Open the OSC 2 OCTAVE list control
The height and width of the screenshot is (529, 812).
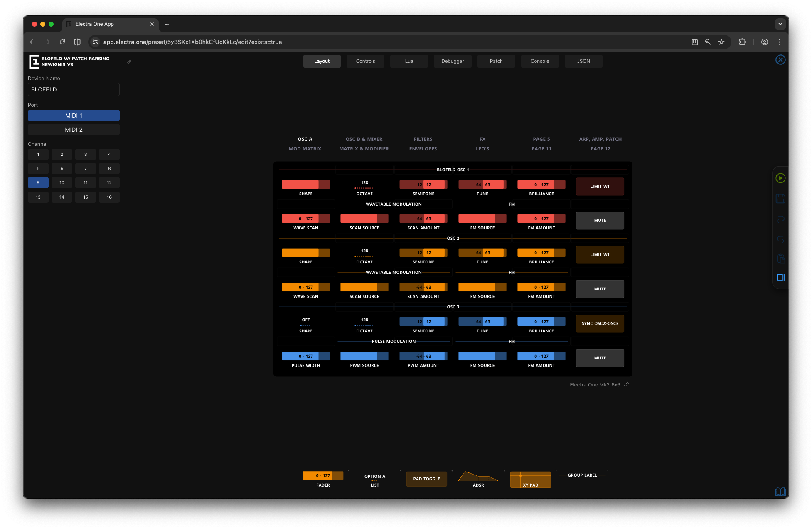(x=364, y=256)
